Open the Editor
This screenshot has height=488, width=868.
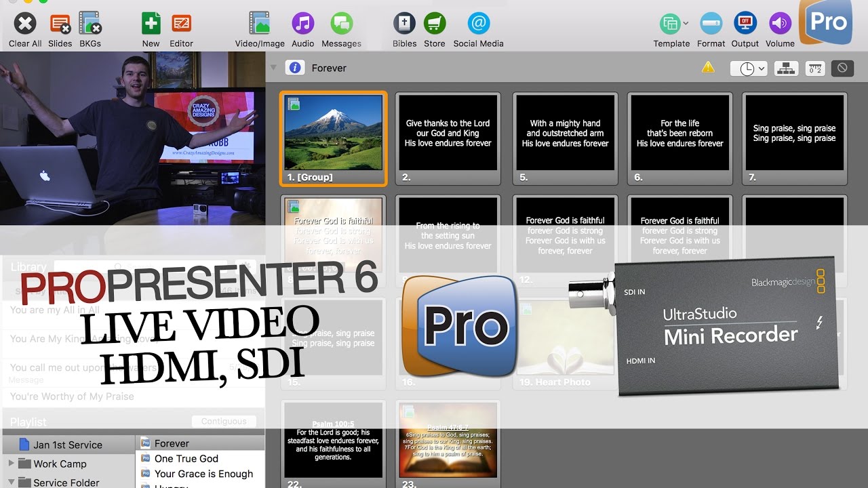[x=181, y=24]
